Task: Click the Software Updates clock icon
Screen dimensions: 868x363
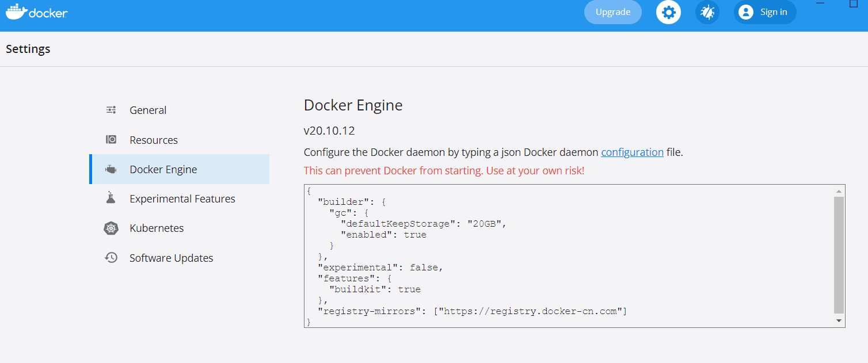Action: (111, 258)
